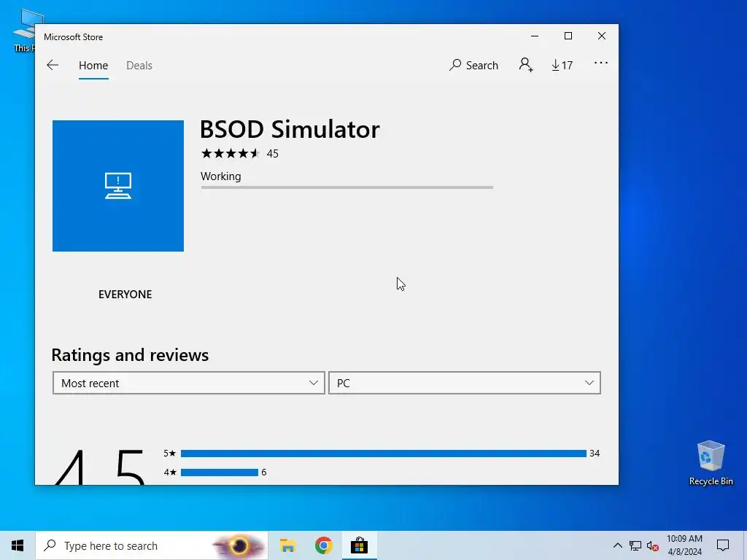Click the 45 ratings count
The image size is (747, 560).
point(273,154)
